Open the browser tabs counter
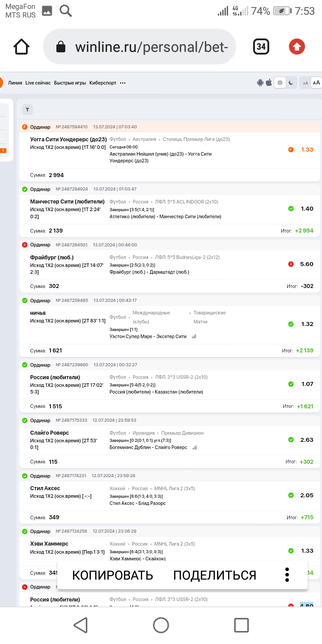Viewport: 322px width, 644px height. click(261, 47)
